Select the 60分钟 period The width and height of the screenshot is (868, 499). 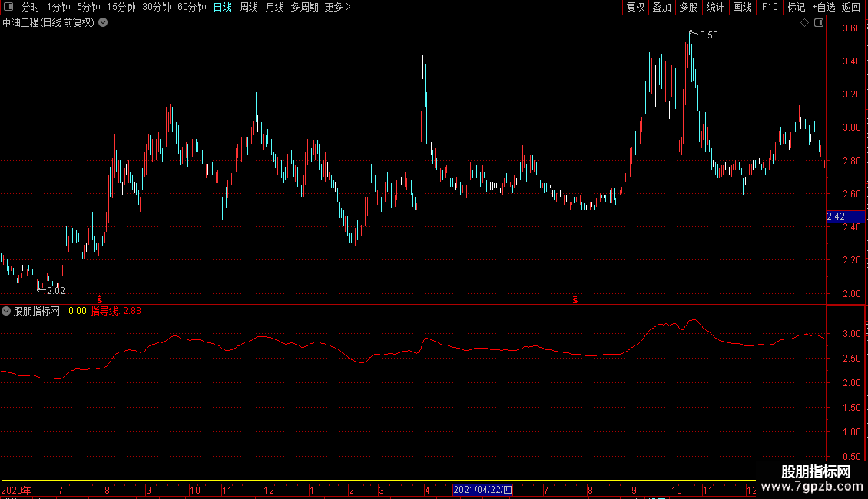(191, 7)
